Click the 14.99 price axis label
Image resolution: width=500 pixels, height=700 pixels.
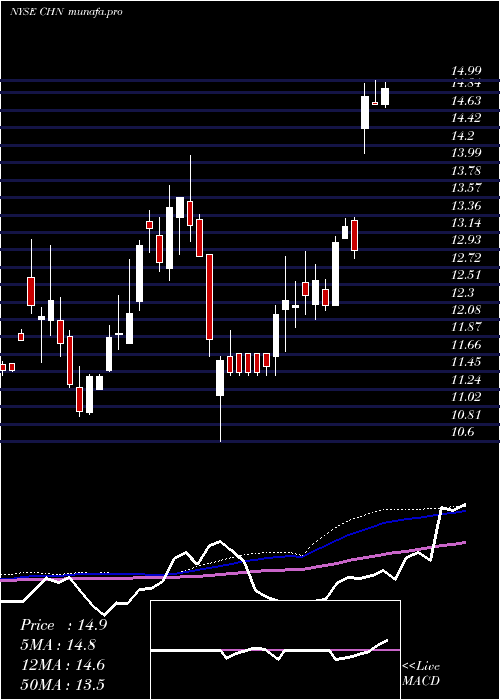point(466,71)
